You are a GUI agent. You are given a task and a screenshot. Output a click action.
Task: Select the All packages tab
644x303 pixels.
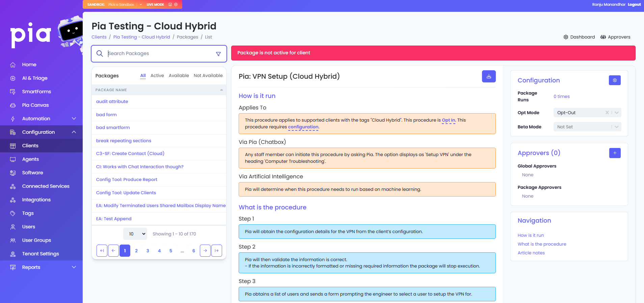pyautogui.click(x=143, y=76)
